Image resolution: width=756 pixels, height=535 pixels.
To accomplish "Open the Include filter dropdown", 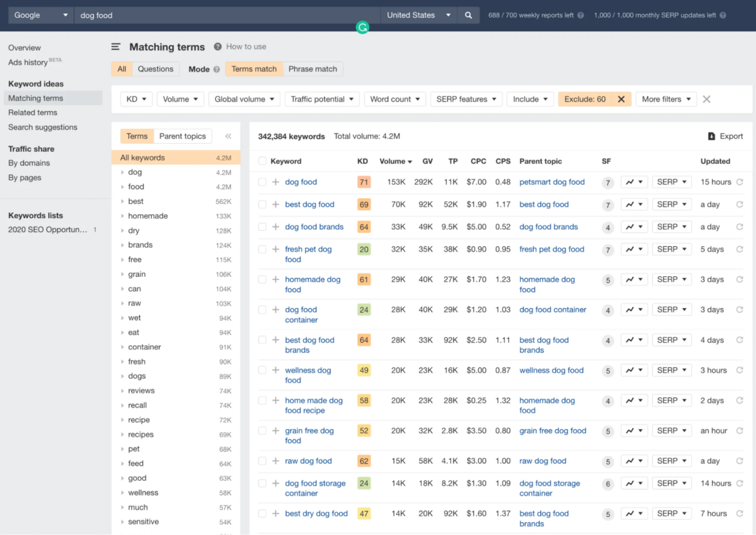I will coord(530,99).
